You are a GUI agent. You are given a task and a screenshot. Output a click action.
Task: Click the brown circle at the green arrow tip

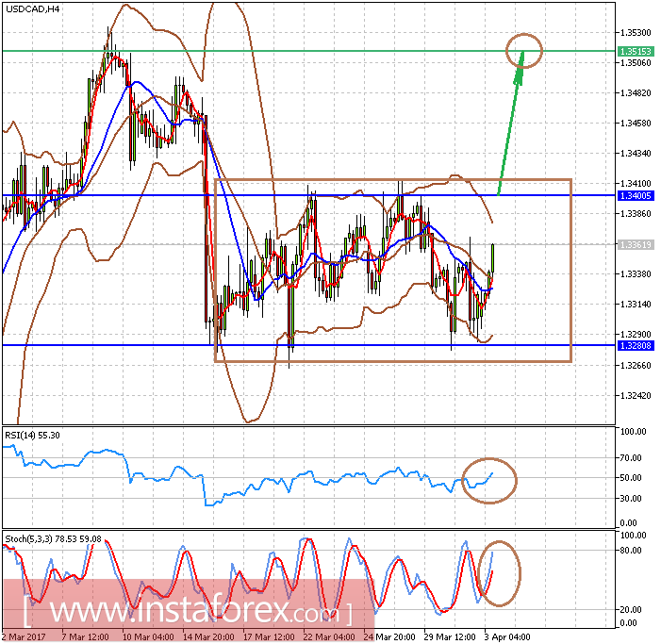click(524, 51)
